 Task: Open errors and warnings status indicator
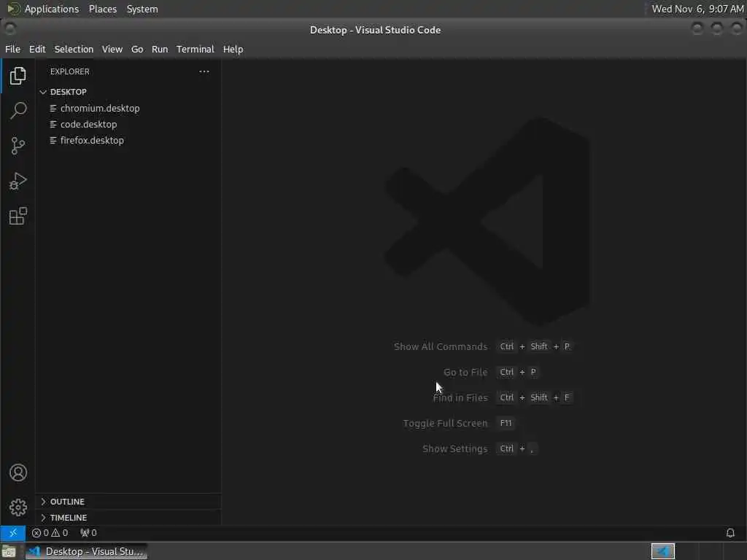[x=50, y=533]
